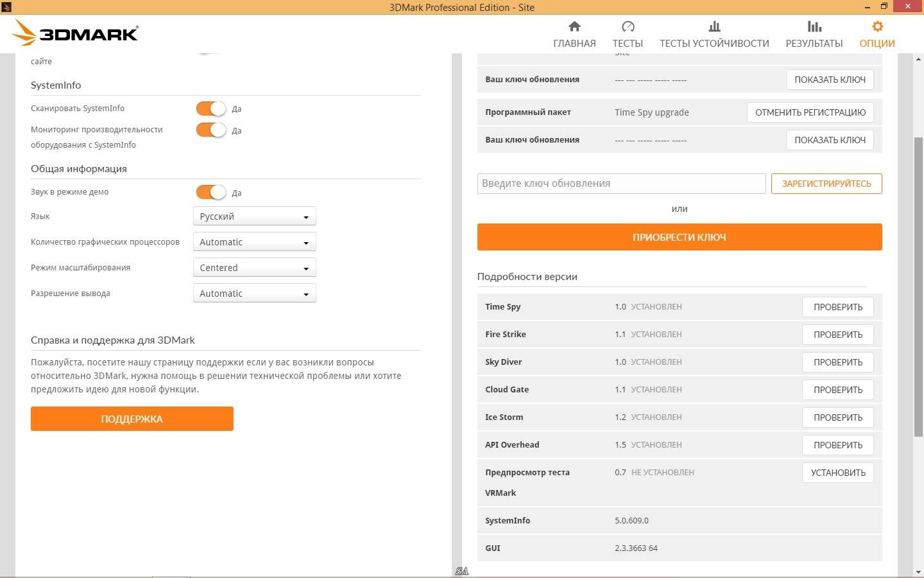Click GUI version 2.3.3663 64

(636, 548)
